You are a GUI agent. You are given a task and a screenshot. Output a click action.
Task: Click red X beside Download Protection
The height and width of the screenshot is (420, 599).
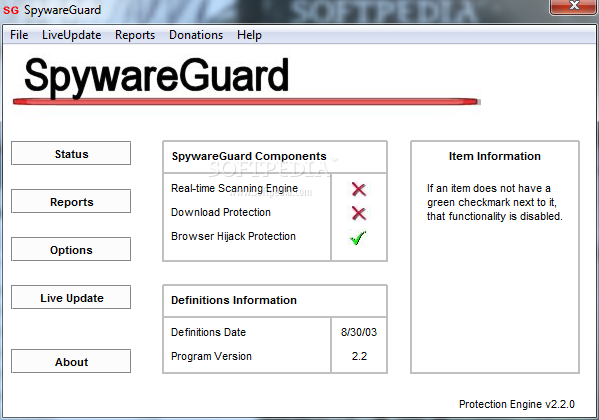[x=359, y=213]
